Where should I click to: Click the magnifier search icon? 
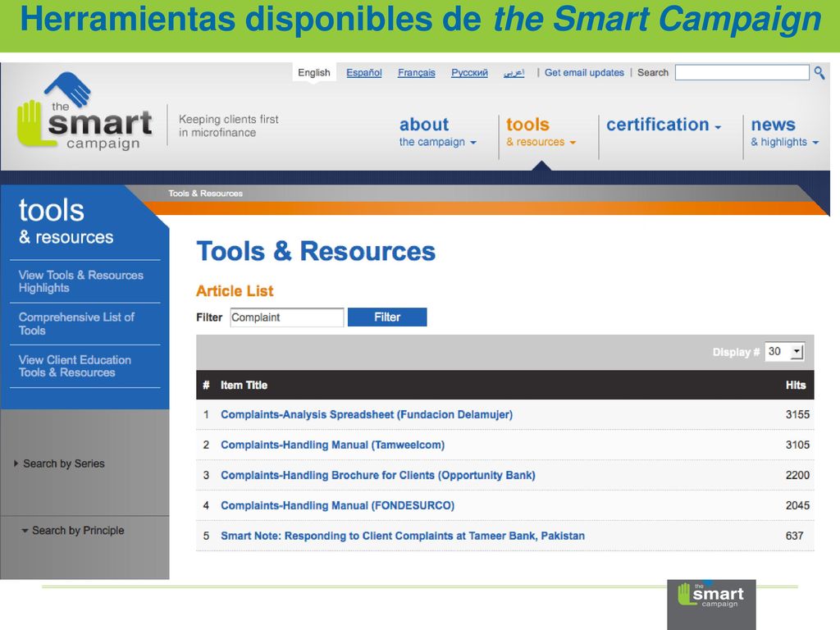819,72
